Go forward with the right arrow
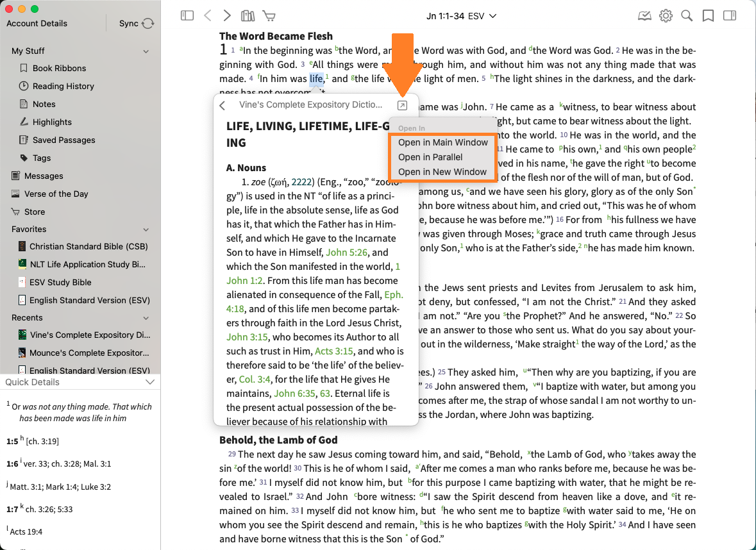756x550 pixels. [x=227, y=15]
